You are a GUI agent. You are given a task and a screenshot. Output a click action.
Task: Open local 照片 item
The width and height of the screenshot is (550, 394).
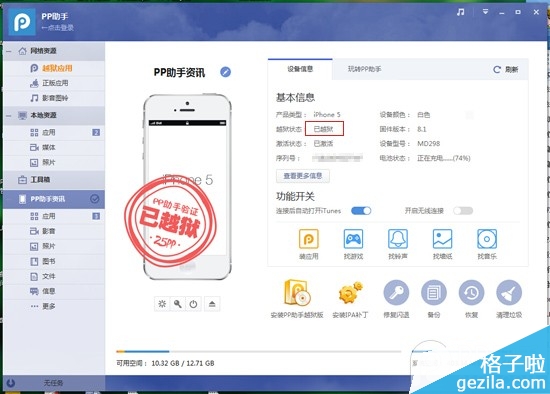coord(54,162)
